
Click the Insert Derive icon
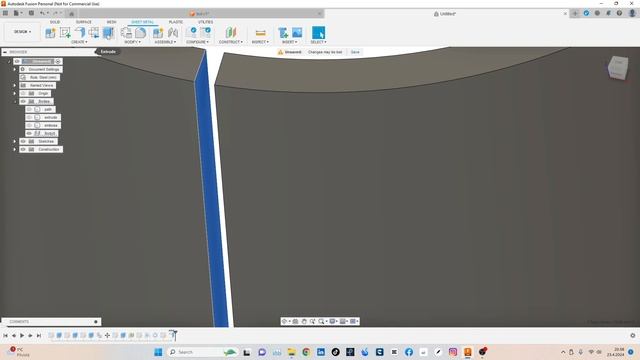[282, 33]
